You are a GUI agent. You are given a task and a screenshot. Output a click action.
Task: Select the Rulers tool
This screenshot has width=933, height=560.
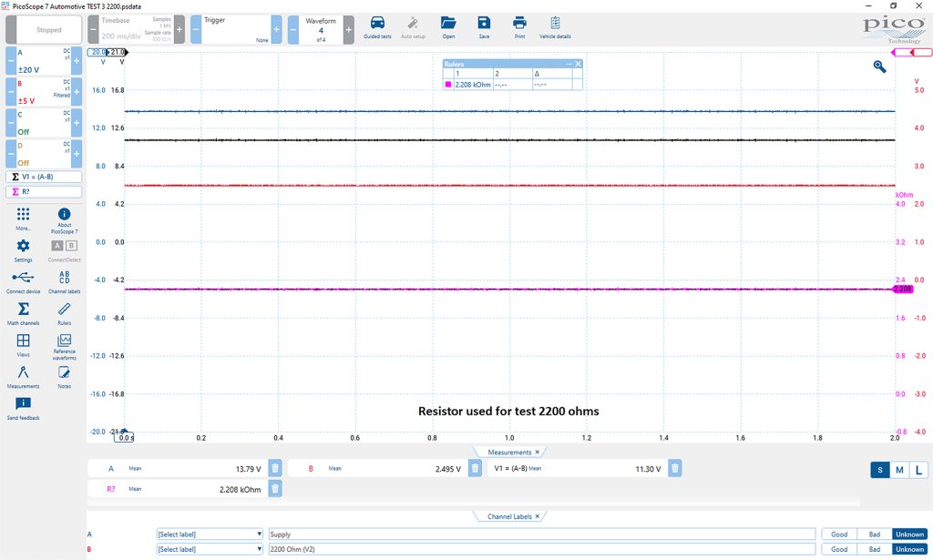click(x=65, y=309)
